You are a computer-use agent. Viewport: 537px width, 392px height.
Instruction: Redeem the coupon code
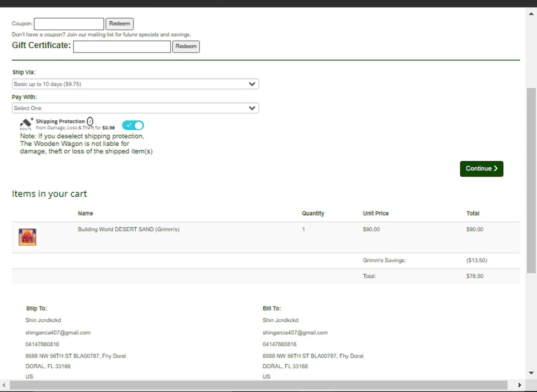[x=120, y=24]
